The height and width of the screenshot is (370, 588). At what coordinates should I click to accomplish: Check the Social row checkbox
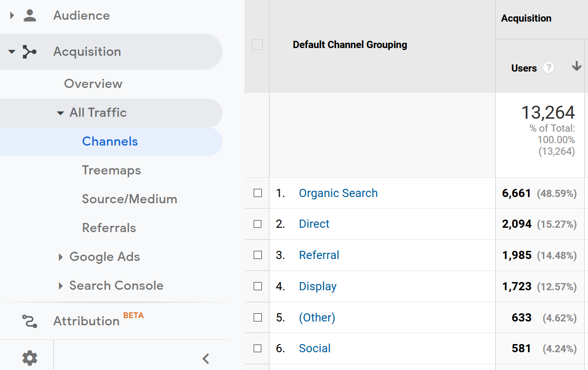pos(257,348)
